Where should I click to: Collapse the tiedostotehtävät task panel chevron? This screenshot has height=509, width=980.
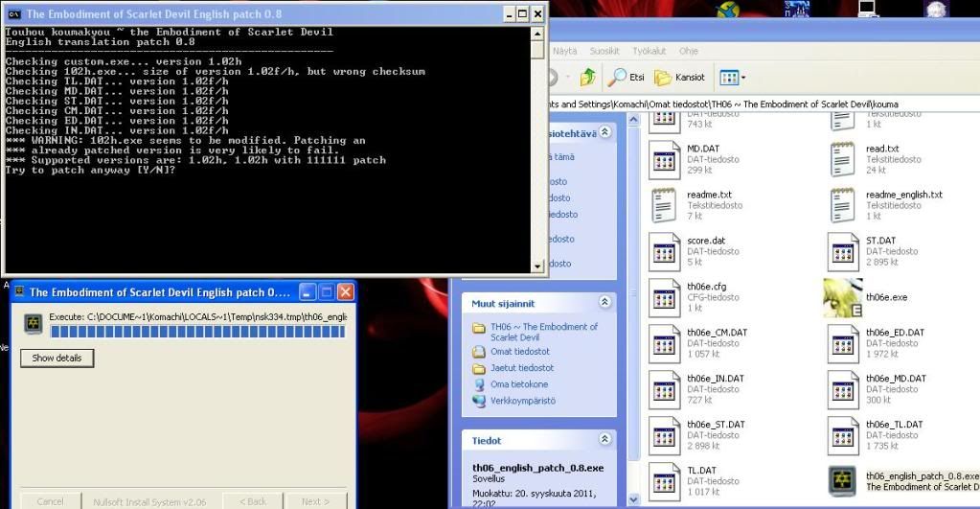[604, 131]
